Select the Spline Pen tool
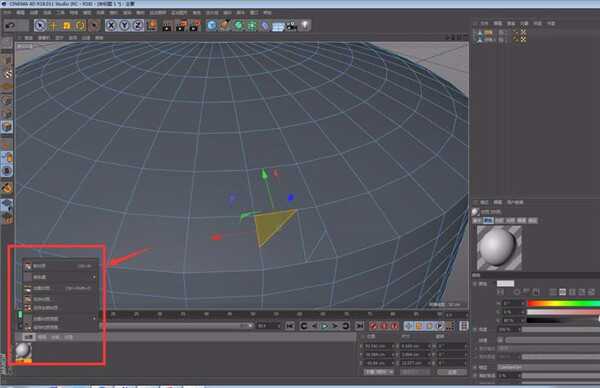The width and height of the screenshot is (600, 388). pyautogui.click(x=225, y=26)
